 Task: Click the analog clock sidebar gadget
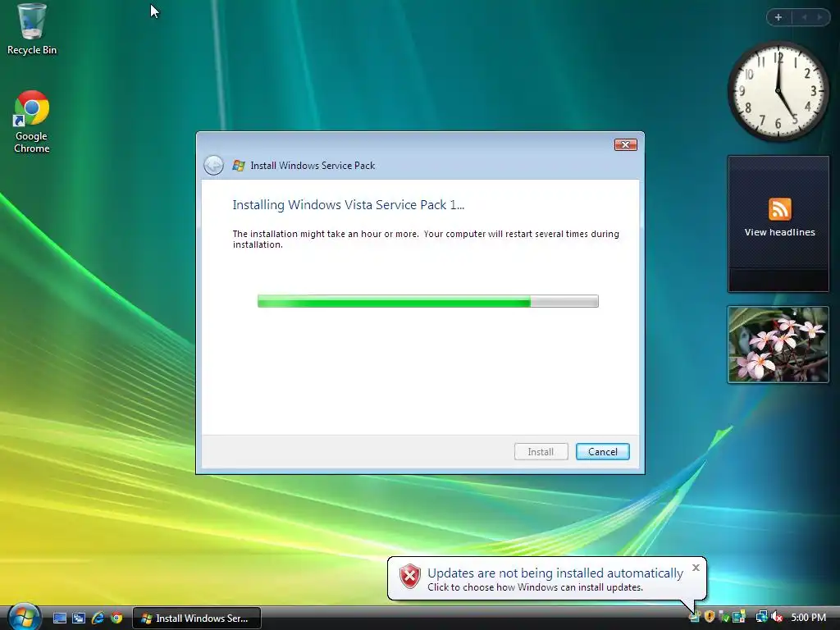click(x=778, y=92)
